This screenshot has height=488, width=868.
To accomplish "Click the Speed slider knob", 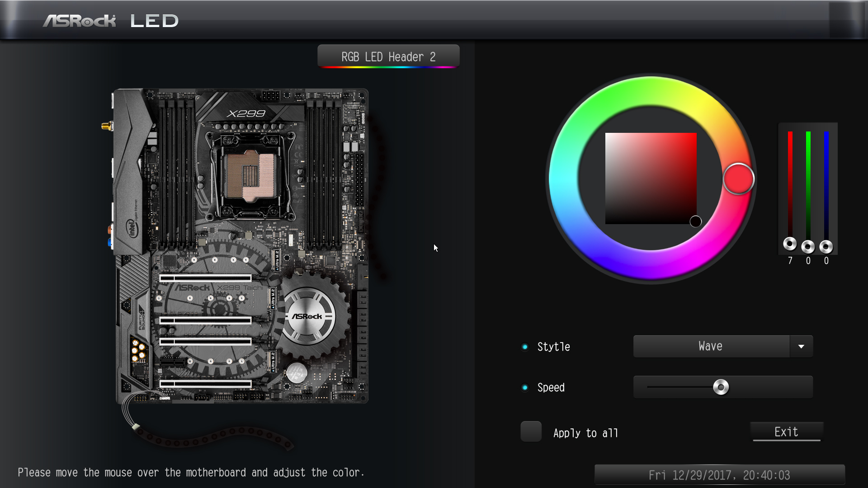I will pyautogui.click(x=721, y=387).
